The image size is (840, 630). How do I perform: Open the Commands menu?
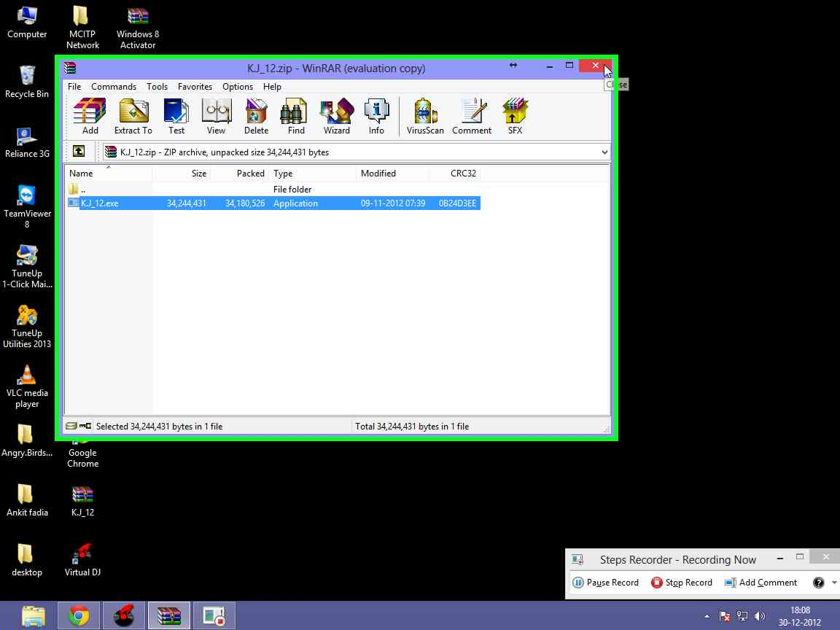[114, 86]
